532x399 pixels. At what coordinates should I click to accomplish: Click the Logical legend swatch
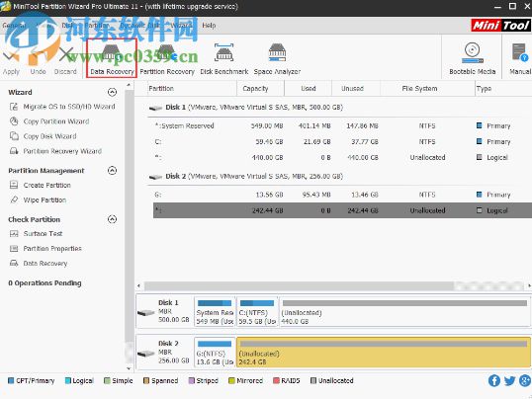(68, 380)
